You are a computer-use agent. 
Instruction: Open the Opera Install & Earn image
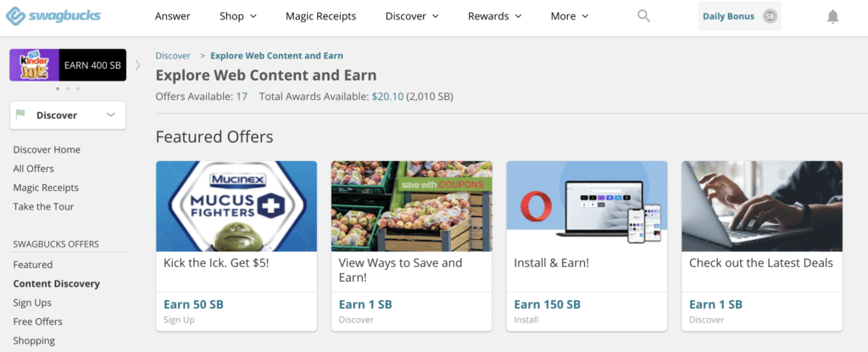coord(587,206)
